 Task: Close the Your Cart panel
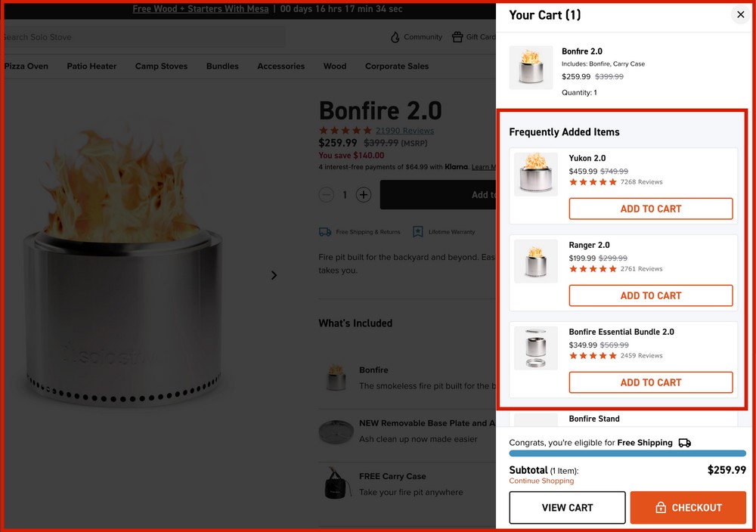(x=740, y=14)
